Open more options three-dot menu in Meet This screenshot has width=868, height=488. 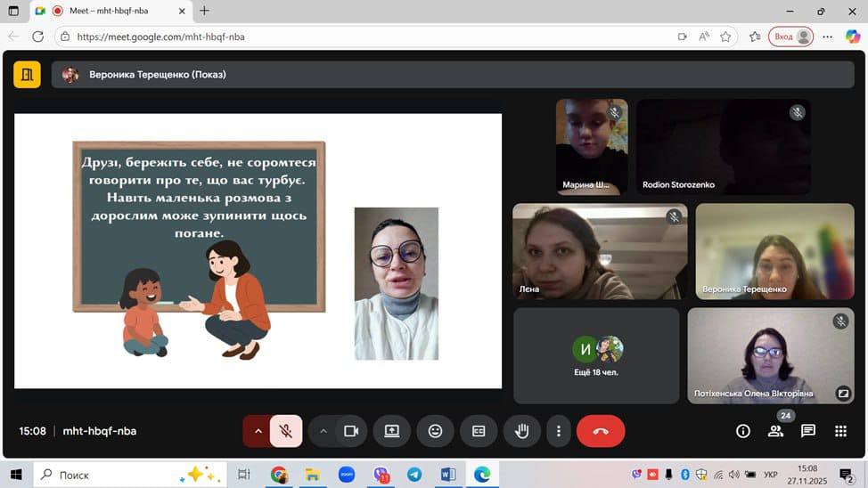tap(559, 431)
